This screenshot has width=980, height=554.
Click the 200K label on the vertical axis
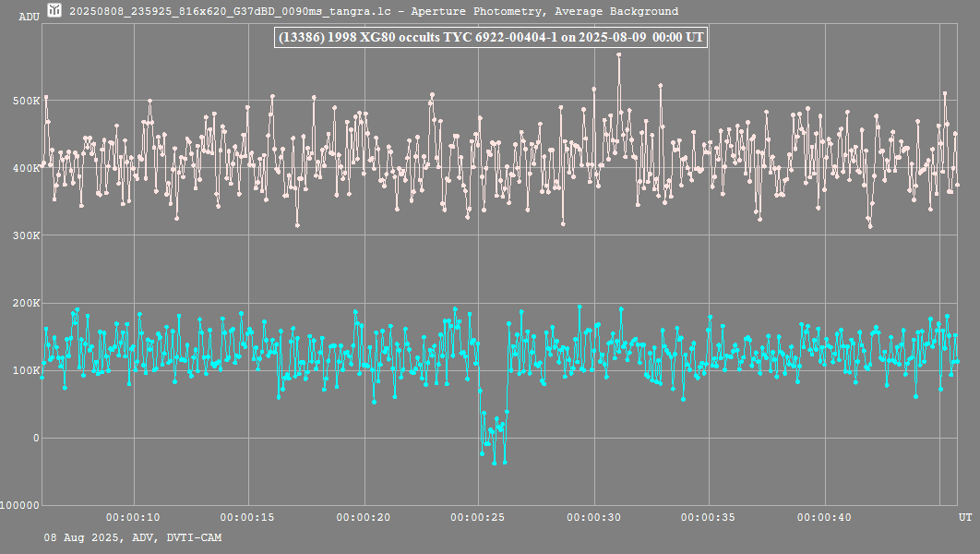[26, 303]
